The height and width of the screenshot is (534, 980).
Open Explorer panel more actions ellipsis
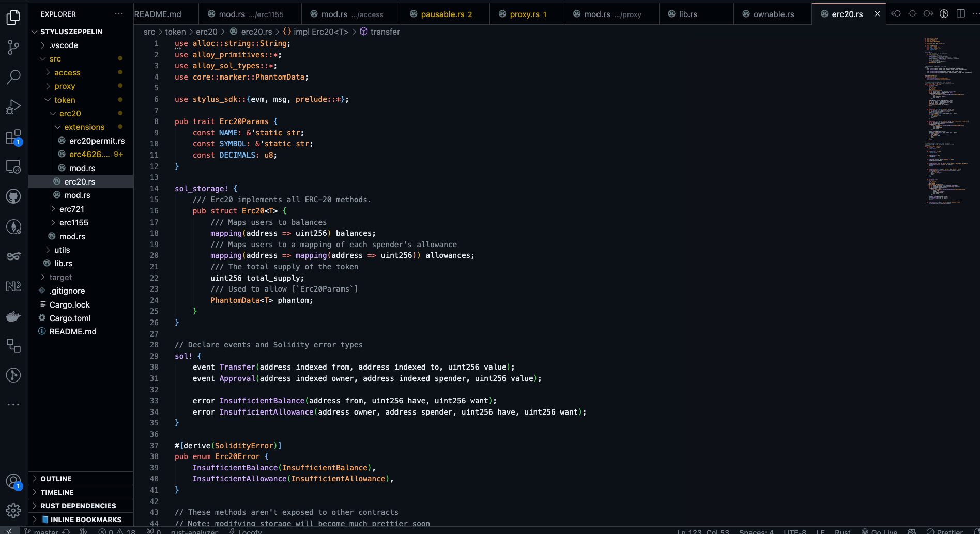[119, 14]
